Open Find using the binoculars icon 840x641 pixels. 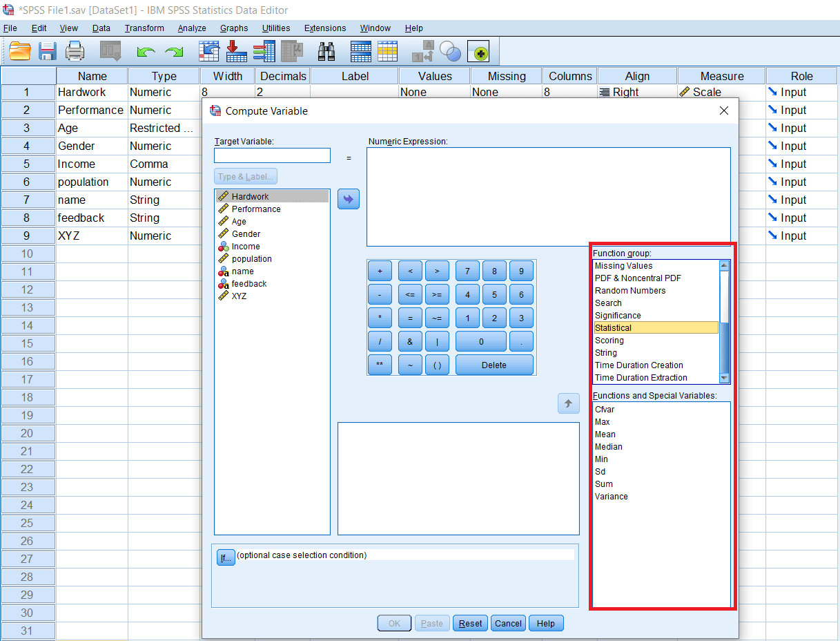tap(326, 51)
